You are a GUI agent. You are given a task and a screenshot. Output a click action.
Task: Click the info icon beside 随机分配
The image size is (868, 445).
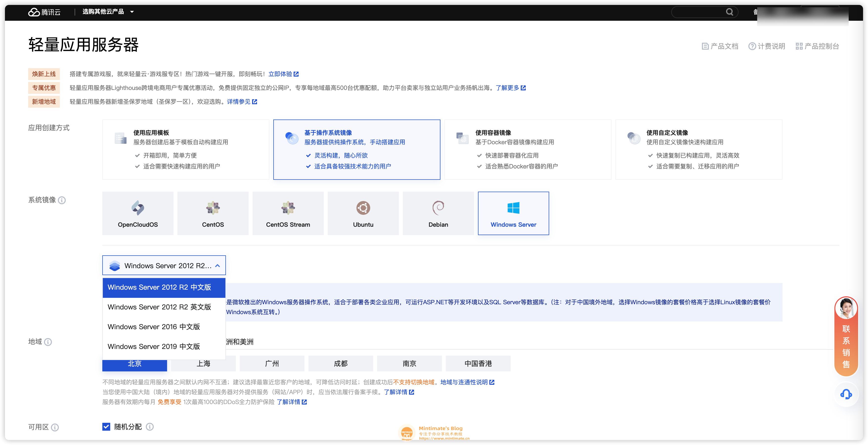(x=150, y=427)
